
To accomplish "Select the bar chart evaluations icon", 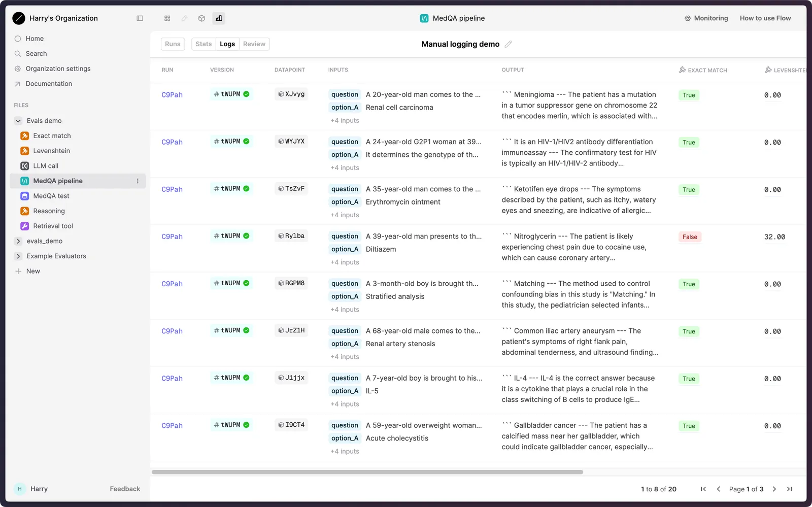I will (x=219, y=18).
